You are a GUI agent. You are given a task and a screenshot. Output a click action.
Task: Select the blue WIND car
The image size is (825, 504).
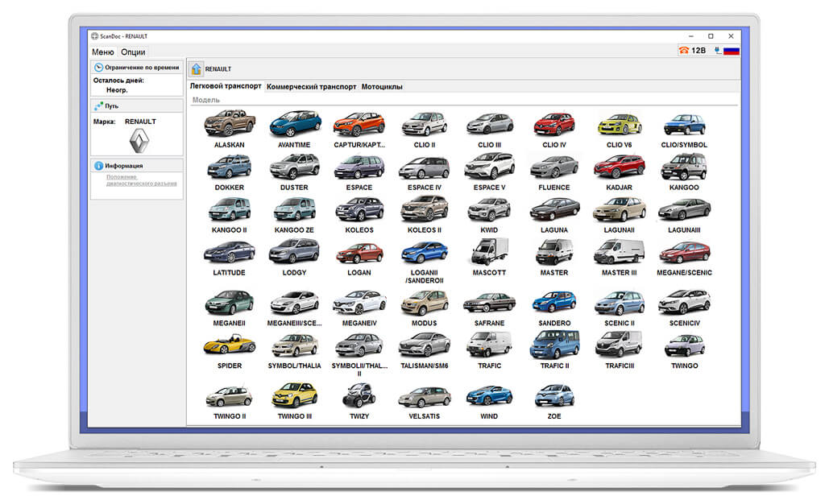tap(489, 396)
